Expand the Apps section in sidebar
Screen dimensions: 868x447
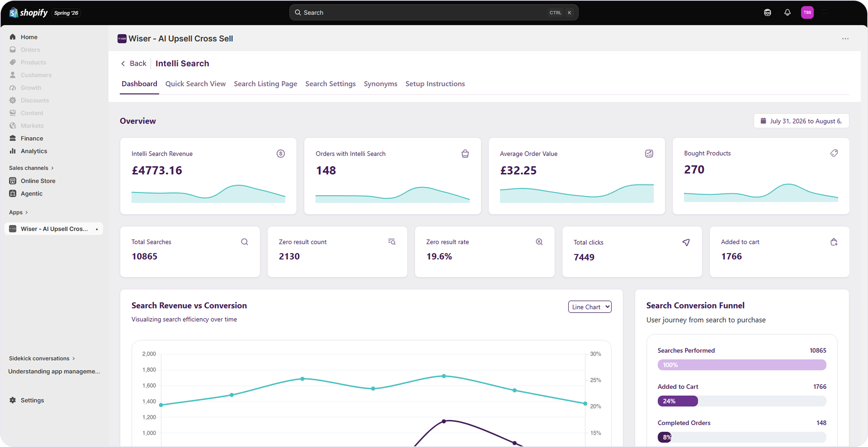click(18, 212)
